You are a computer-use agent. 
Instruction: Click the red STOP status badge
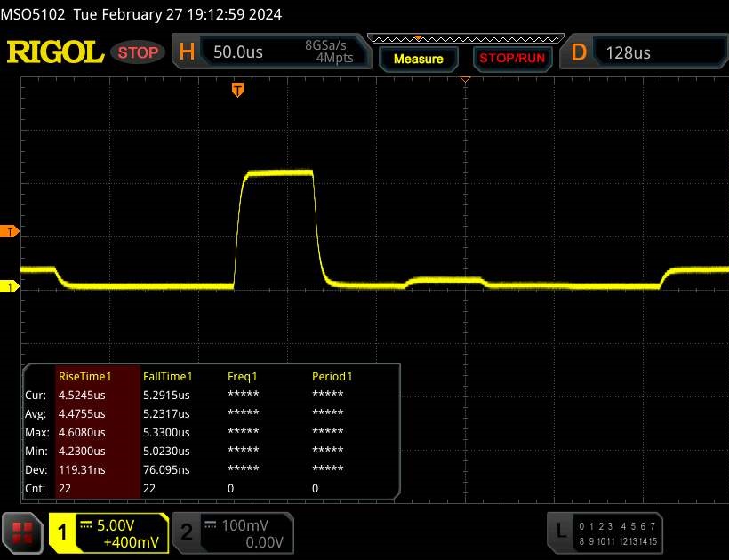[x=138, y=52]
